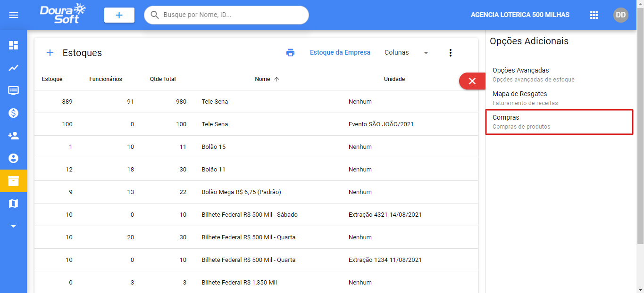Open the trend chart sidebar icon
Screen dimensions: 644x293
click(x=14, y=68)
